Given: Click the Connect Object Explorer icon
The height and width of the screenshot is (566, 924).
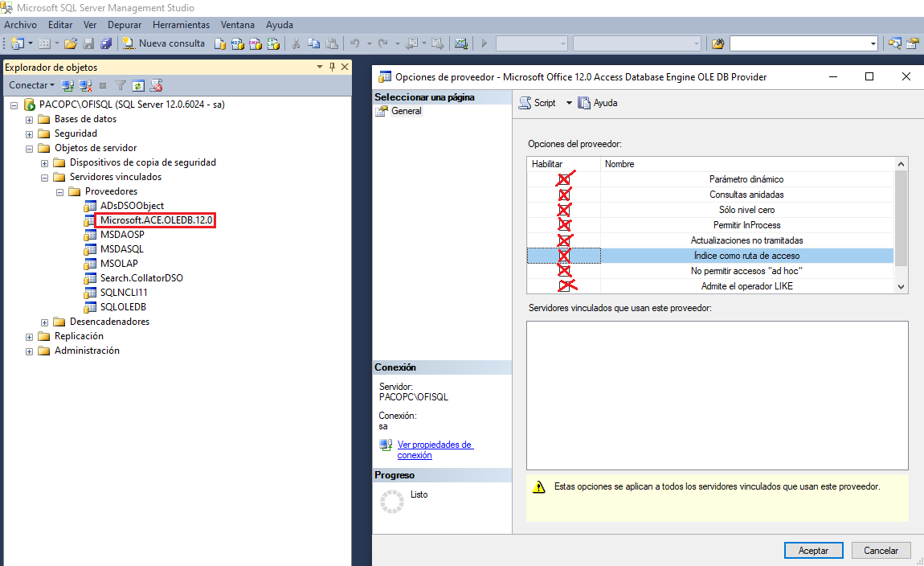Looking at the screenshot, I should tap(67, 85).
